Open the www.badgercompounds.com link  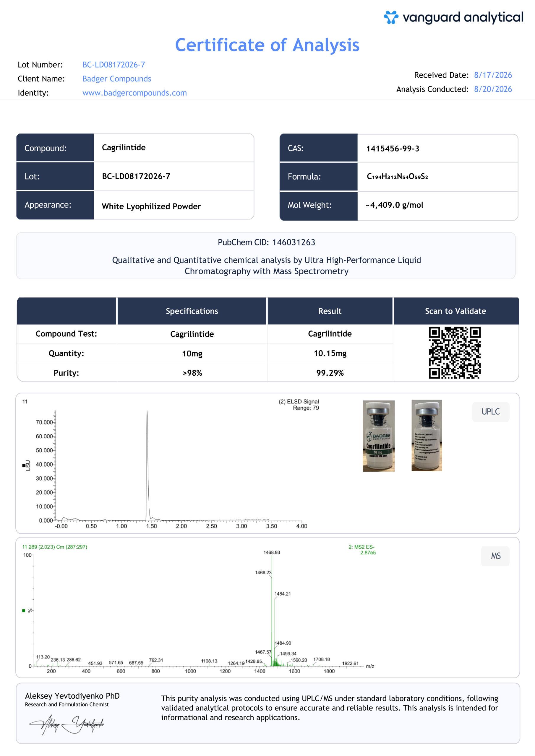(x=134, y=93)
